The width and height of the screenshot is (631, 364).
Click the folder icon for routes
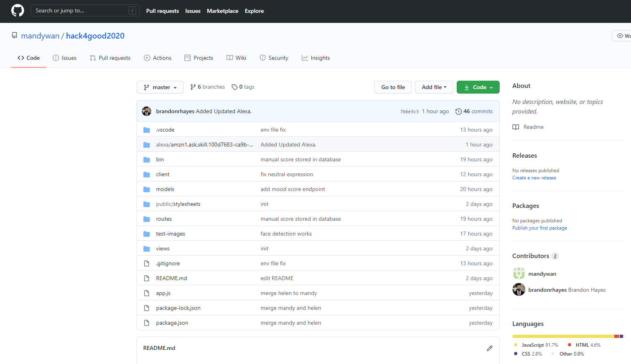tap(147, 219)
